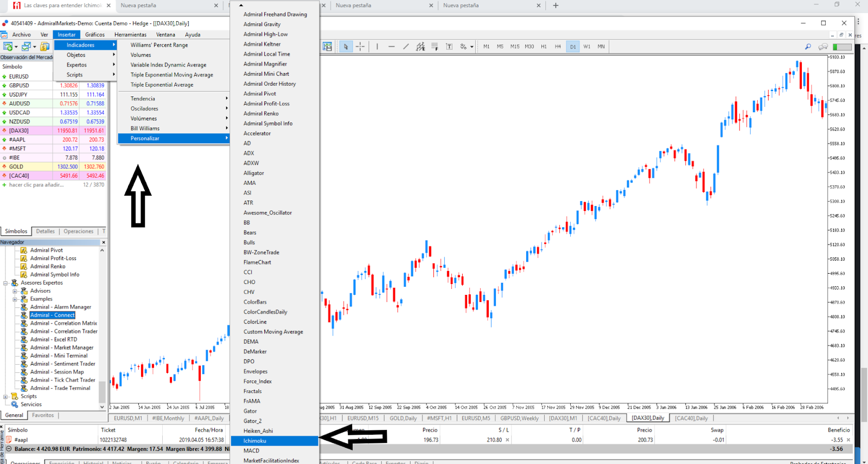Screen dimensions: 868x464
Task: Expand Asesores Expertos tree node
Action: [x=5, y=283]
